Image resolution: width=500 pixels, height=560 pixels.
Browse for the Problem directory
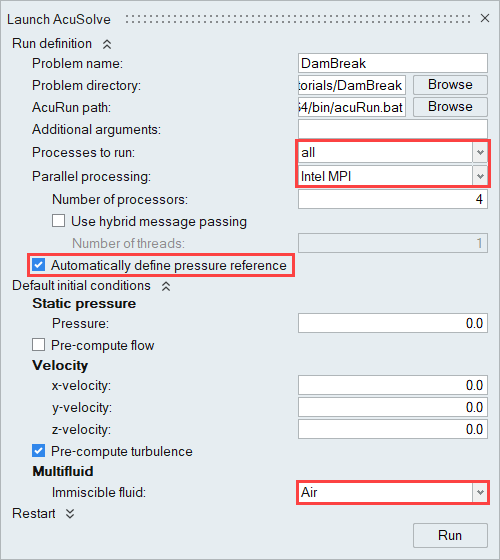coord(450,85)
